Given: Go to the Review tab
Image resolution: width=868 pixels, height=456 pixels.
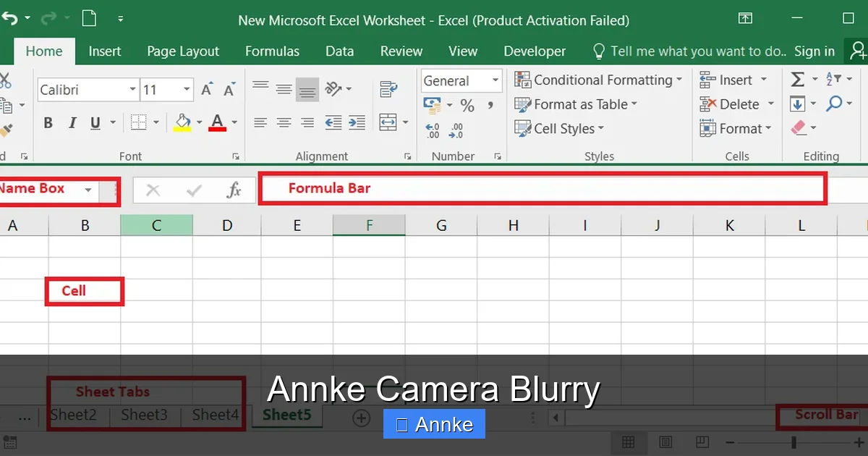Looking at the screenshot, I should coord(401,51).
